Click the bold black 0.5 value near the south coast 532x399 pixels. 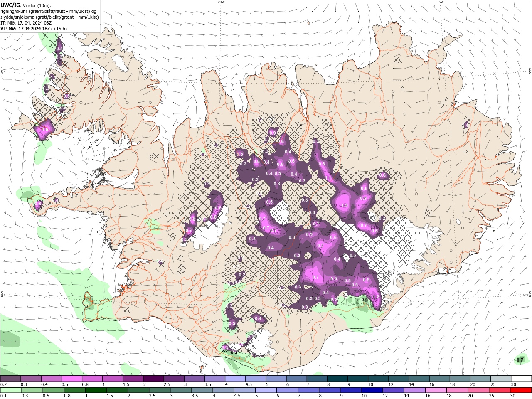tap(365, 299)
